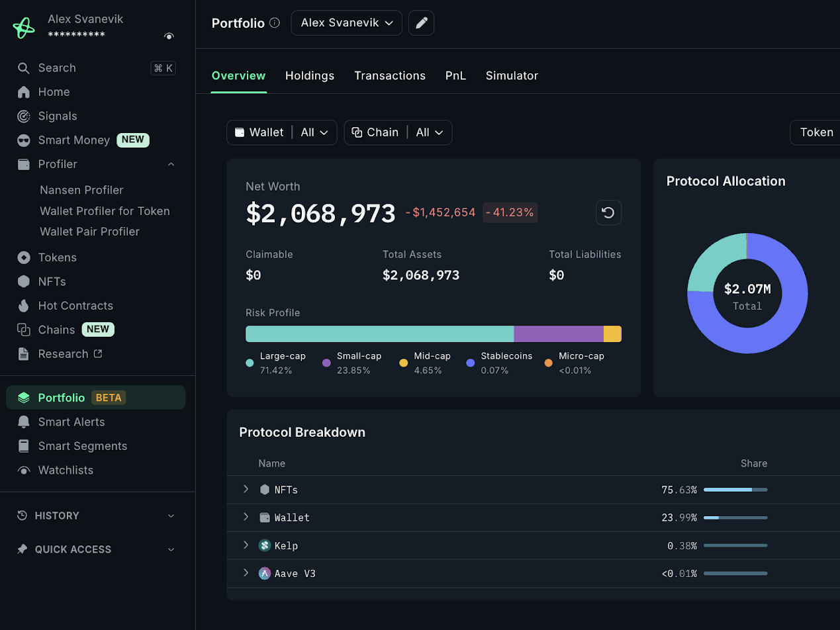The height and width of the screenshot is (630, 840).
Task: Click the Kelp protocol logo icon
Action: coord(265,546)
